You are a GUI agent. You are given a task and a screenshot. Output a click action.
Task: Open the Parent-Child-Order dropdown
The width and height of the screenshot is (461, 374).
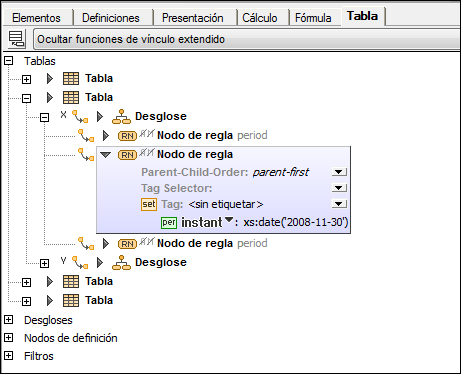click(339, 172)
